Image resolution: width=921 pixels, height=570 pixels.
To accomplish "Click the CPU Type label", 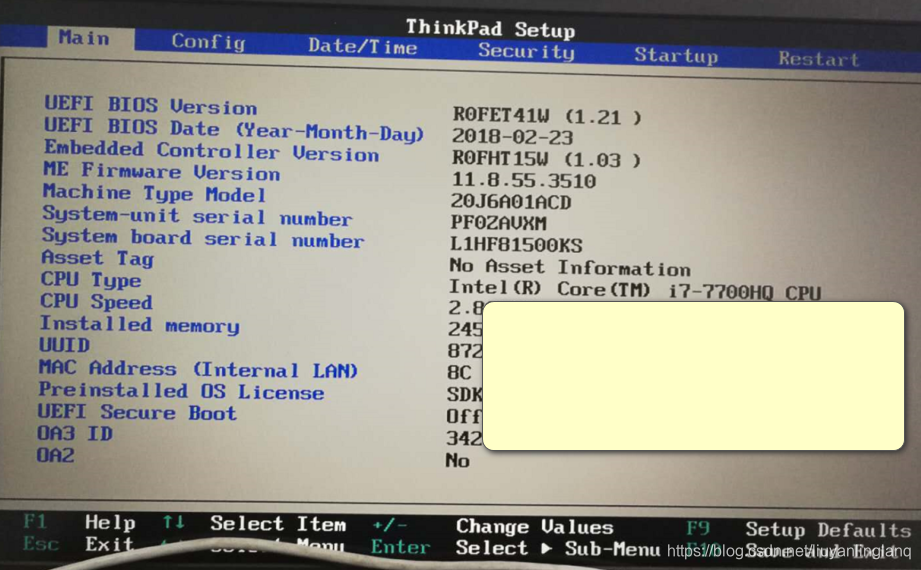I will (90, 280).
